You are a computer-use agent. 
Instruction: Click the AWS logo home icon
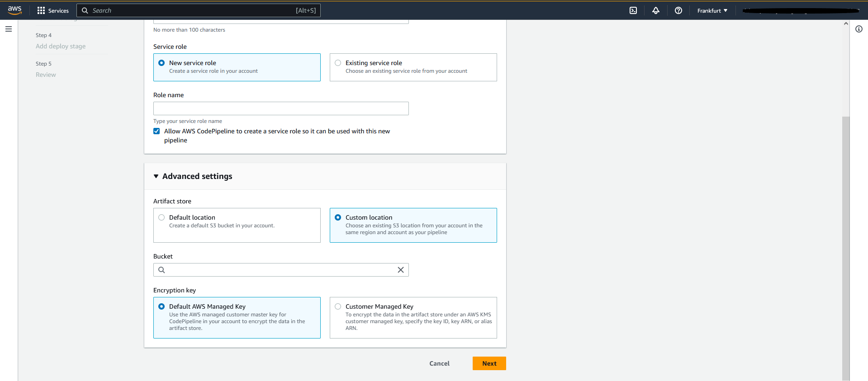click(14, 10)
